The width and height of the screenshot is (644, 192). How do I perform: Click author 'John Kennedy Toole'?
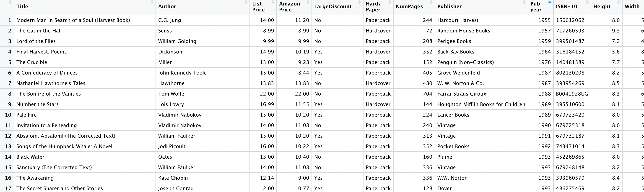182,73
